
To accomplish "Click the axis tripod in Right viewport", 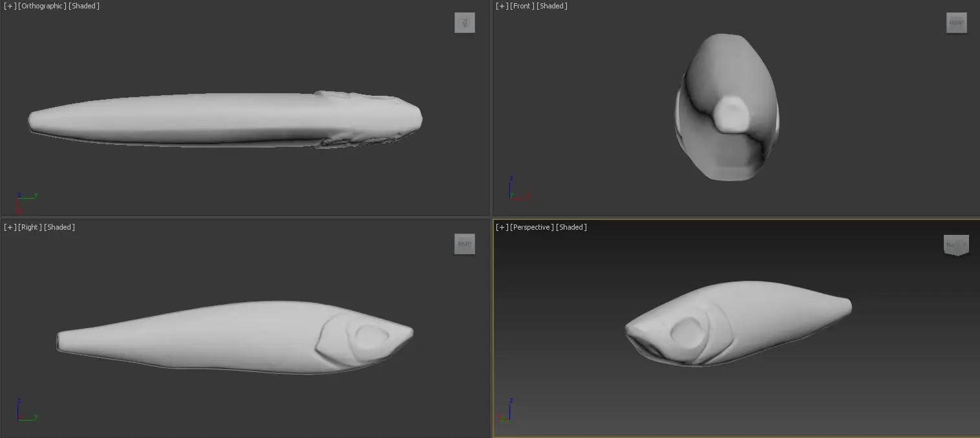I will (x=25, y=411).
